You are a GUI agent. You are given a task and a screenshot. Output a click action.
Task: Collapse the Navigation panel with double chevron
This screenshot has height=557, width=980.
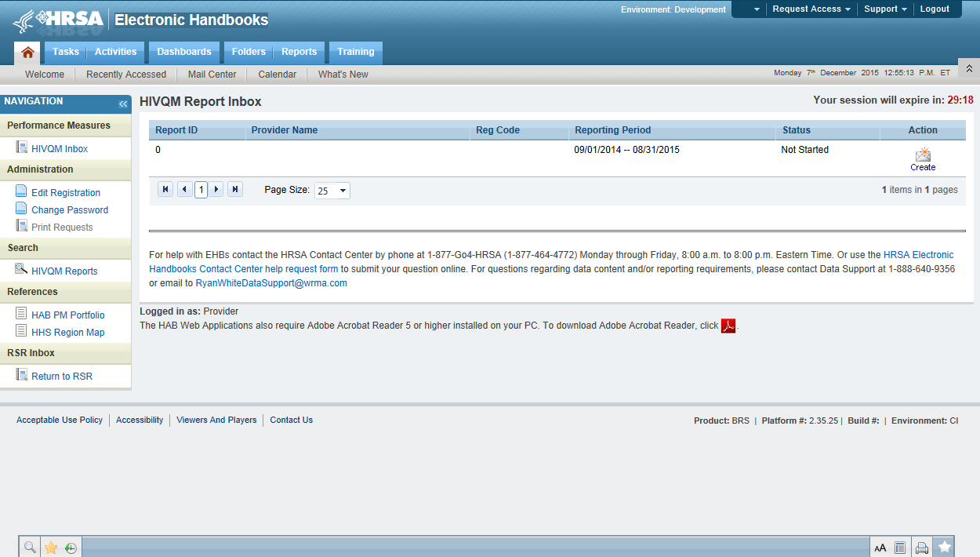pyautogui.click(x=123, y=104)
